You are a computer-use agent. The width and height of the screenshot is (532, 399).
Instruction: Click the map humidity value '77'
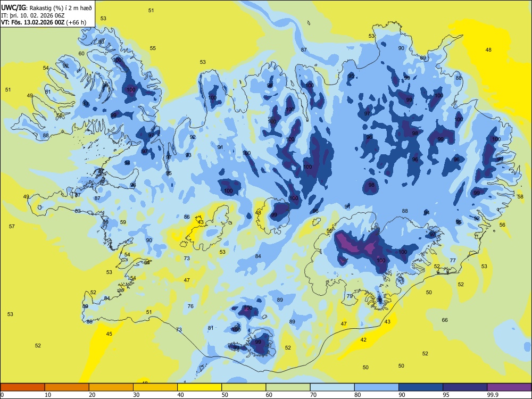pyautogui.click(x=453, y=260)
